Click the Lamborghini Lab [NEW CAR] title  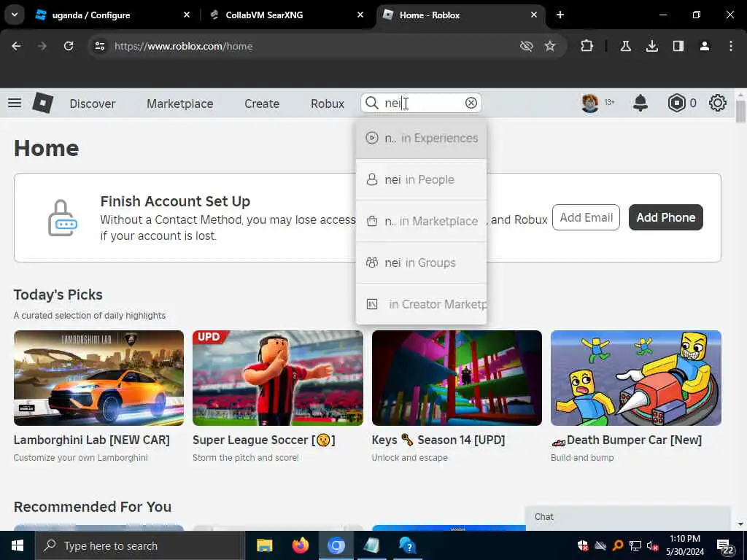coord(91,440)
